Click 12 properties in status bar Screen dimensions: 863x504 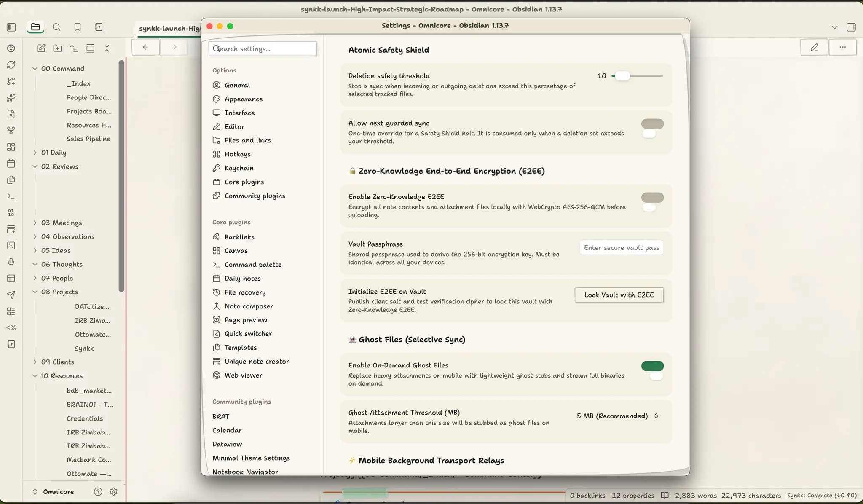coord(633,496)
